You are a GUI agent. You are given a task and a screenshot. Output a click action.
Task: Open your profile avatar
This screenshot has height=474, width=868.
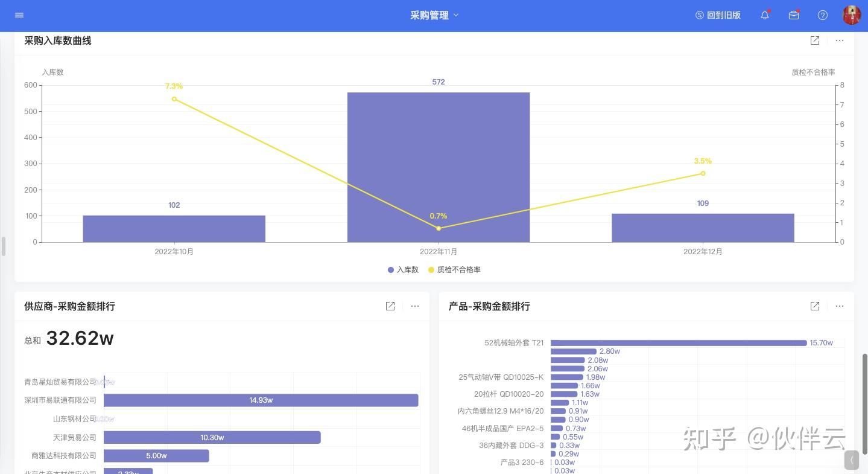(851, 15)
